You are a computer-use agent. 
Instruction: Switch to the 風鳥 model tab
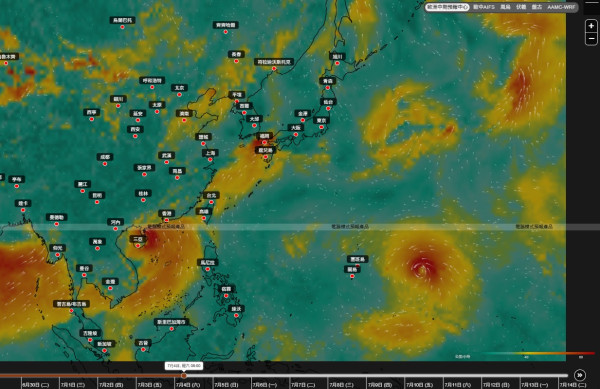(x=505, y=7)
